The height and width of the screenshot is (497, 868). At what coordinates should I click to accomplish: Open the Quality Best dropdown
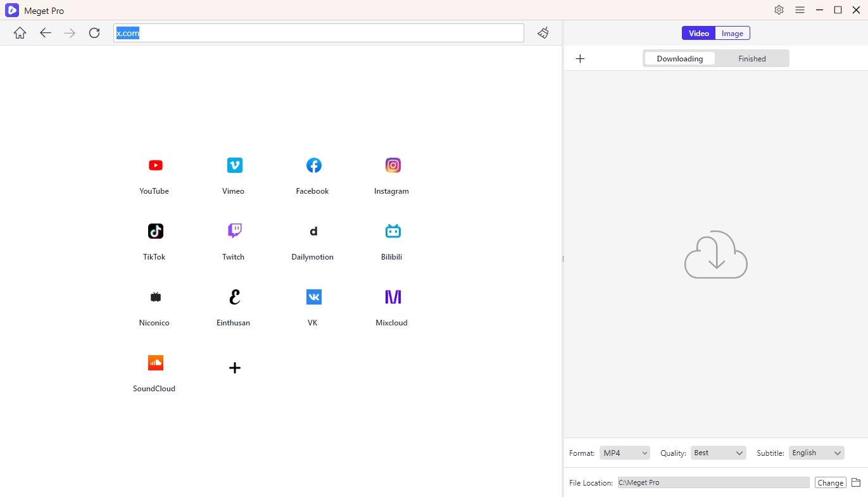[719, 453]
